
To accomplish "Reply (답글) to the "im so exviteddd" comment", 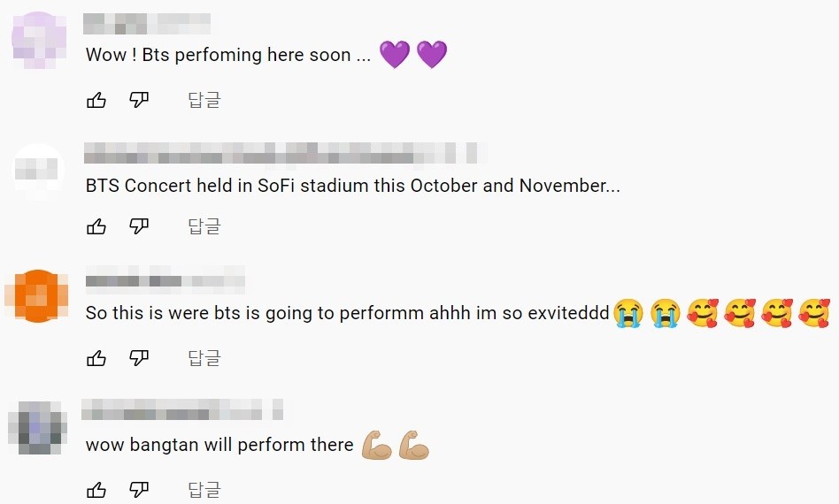I will (204, 358).
